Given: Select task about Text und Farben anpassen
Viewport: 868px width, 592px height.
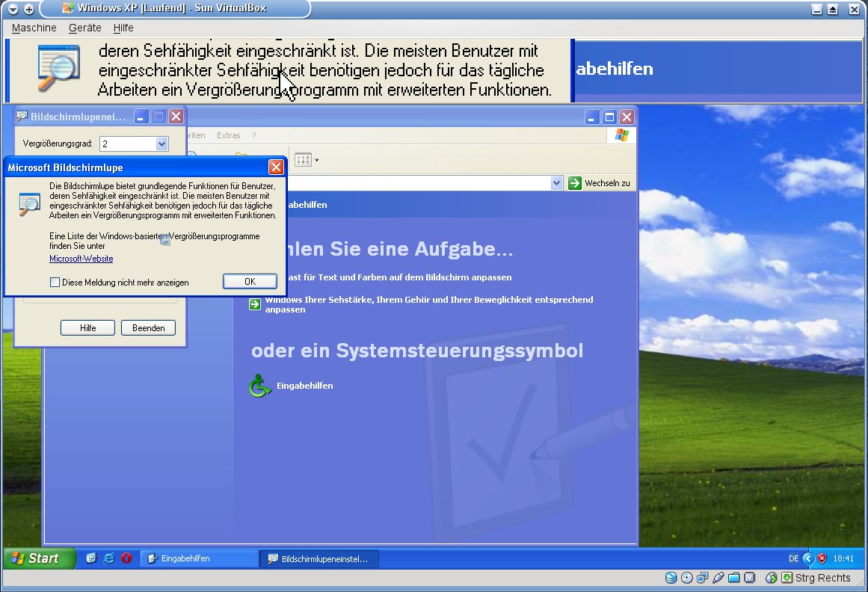Looking at the screenshot, I should tap(400, 277).
